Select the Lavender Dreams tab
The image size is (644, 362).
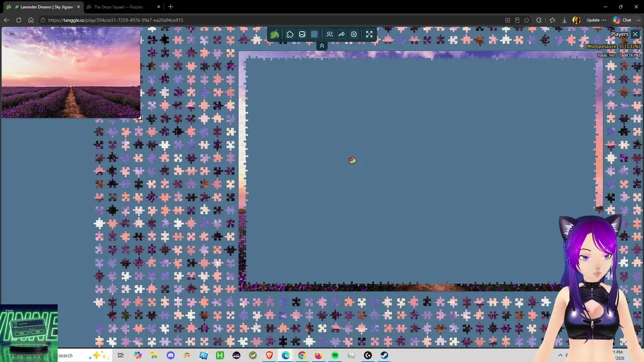(42, 7)
